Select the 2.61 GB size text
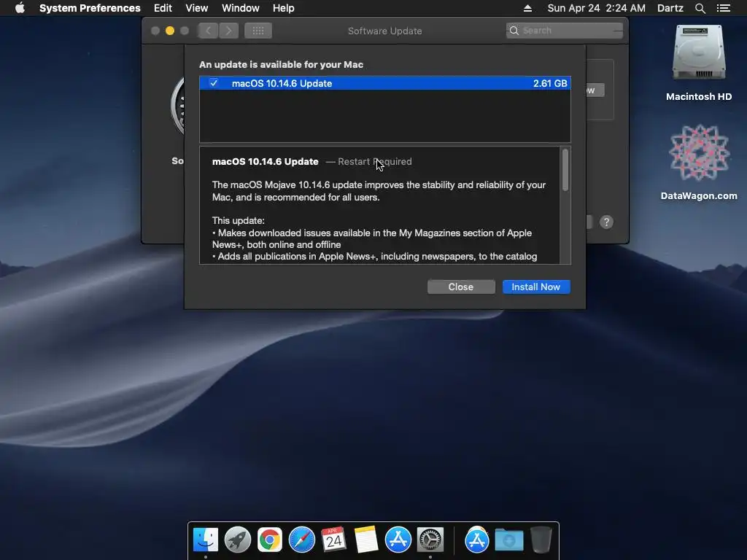Viewport: 747px width, 560px height. pos(550,83)
